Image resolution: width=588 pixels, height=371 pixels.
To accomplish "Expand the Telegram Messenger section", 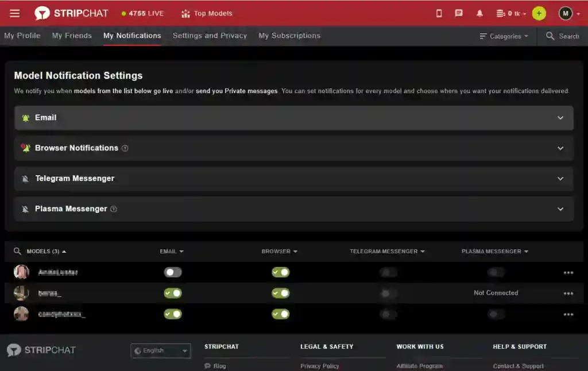I will (293, 179).
